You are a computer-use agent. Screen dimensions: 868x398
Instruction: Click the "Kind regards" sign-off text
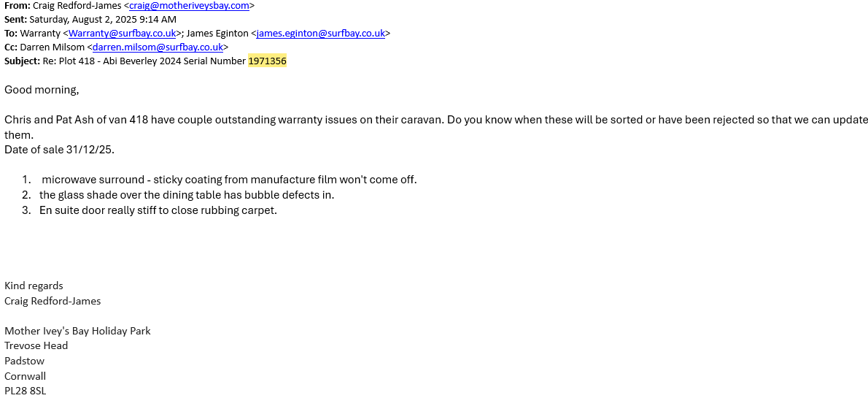[x=34, y=286]
